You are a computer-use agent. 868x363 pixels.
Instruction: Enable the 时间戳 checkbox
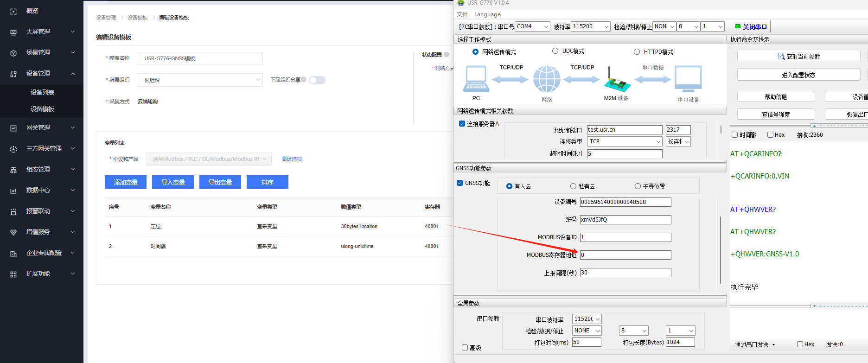734,135
